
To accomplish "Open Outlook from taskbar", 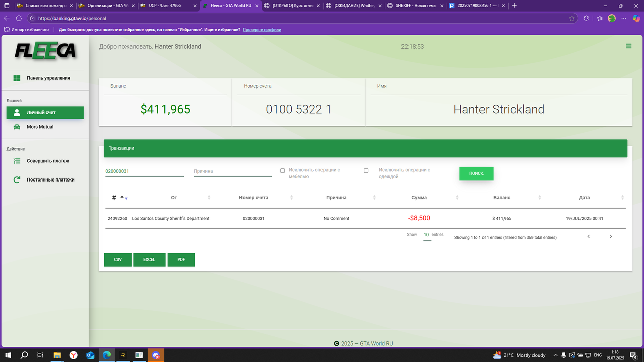I will (x=90, y=355).
